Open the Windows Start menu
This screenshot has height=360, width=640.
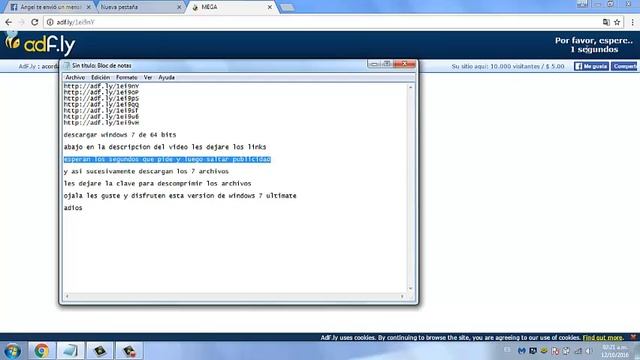(x=12, y=351)
